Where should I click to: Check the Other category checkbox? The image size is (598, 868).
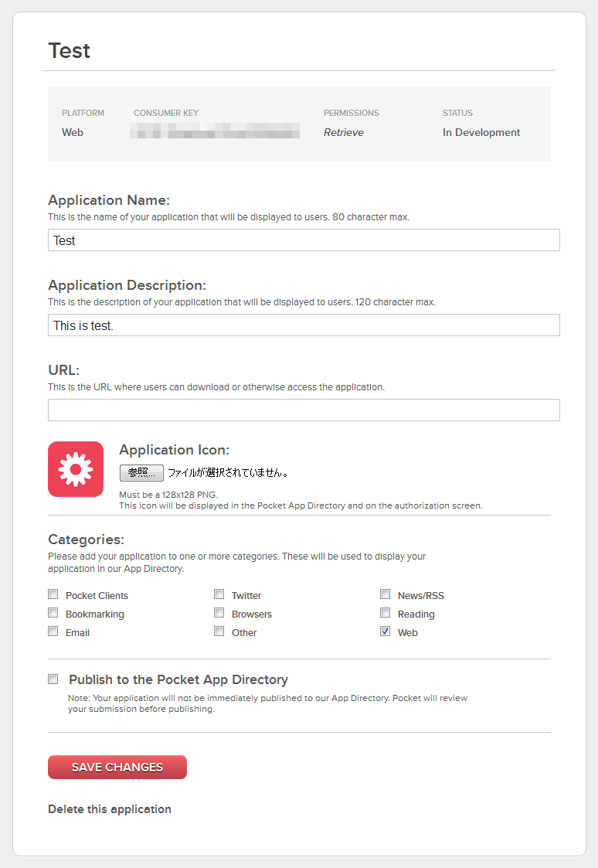coord(219,631)
